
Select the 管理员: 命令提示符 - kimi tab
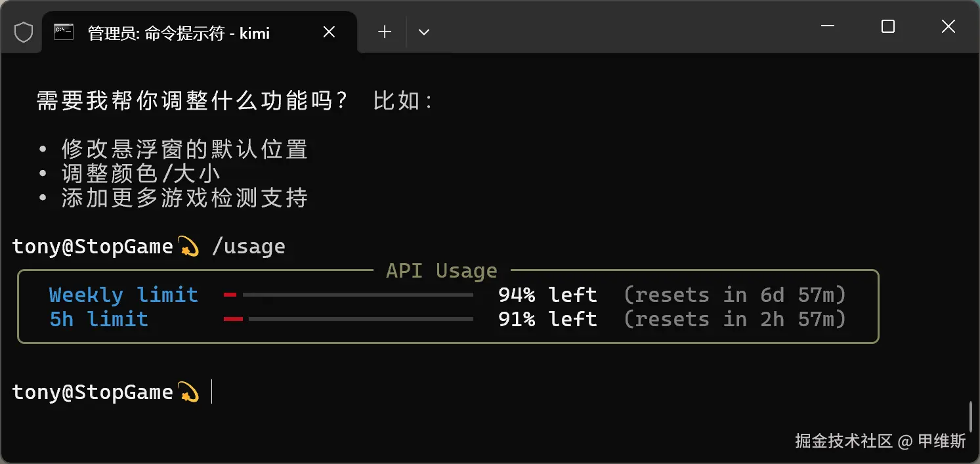tap(179, 33)
